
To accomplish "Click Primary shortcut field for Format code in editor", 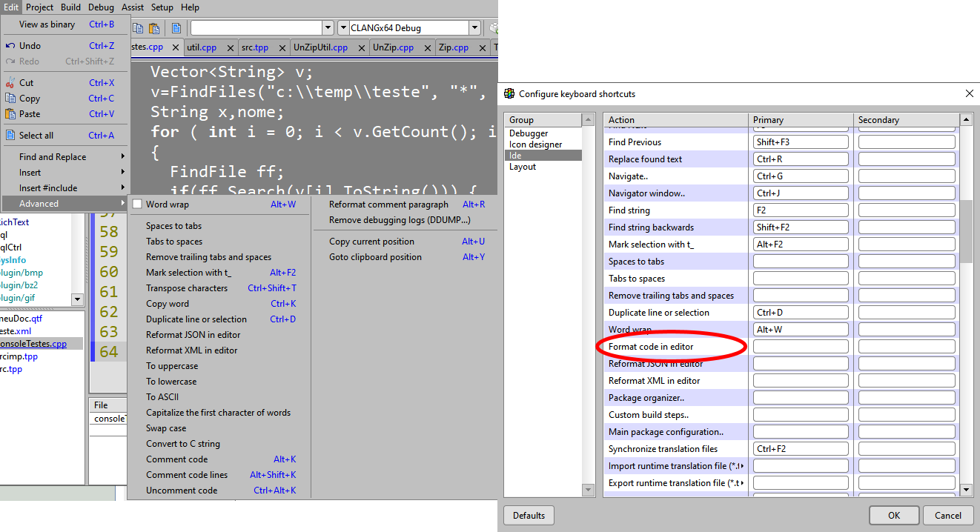I will pyautogui.click(x=801, y=347).
